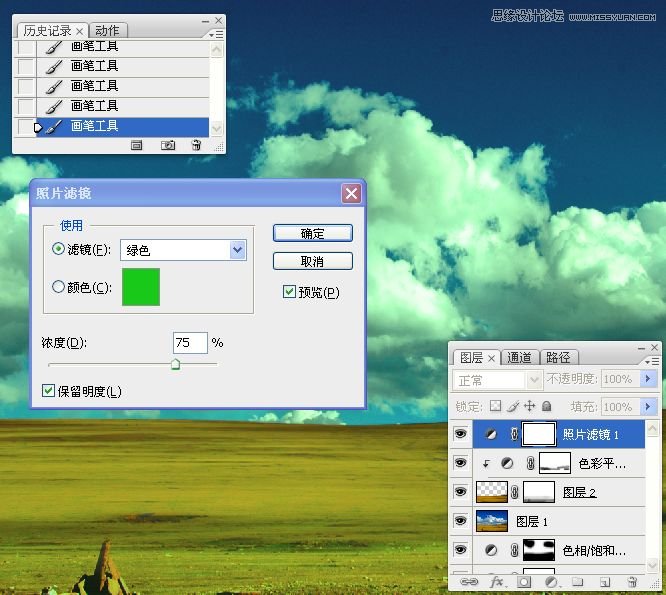The image size is (666, 595).
Task: Click the 照片滤镜 1 layer mask thumbnail
Action: coord(539,434)
